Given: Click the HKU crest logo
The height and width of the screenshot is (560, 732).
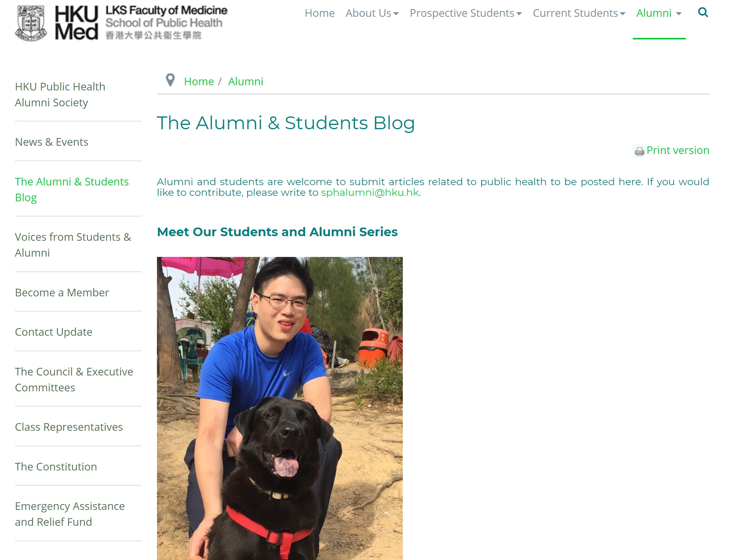Looking at the screenshot, I should pyautogui.click(x=31, y=23).
